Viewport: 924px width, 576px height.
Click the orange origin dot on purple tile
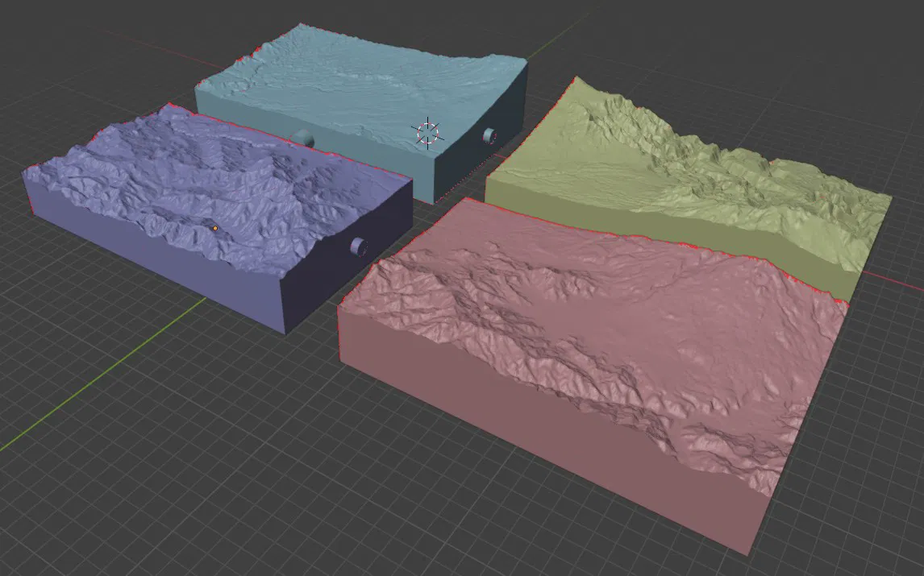[x=215, y=228]
